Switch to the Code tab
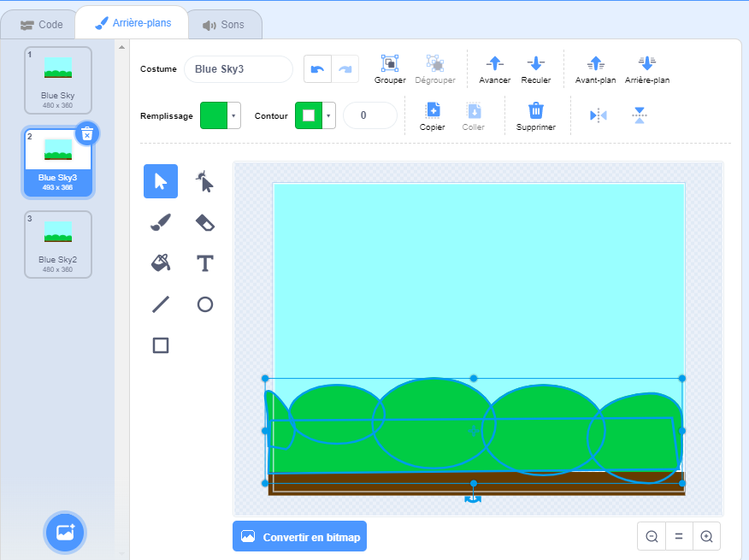This screenshot has width=749, height=560. (41, 25)
